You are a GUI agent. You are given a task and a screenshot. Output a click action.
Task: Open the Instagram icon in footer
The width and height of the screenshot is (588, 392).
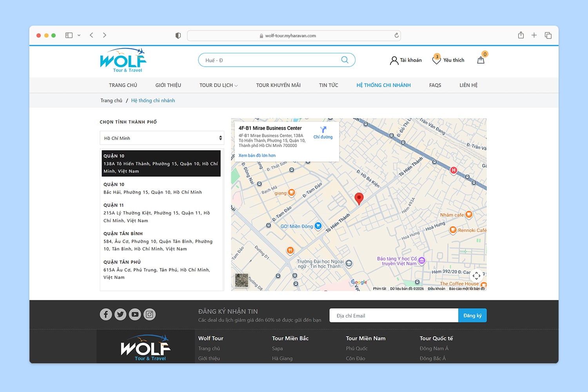pyautogui.click(x=149, y=314)
